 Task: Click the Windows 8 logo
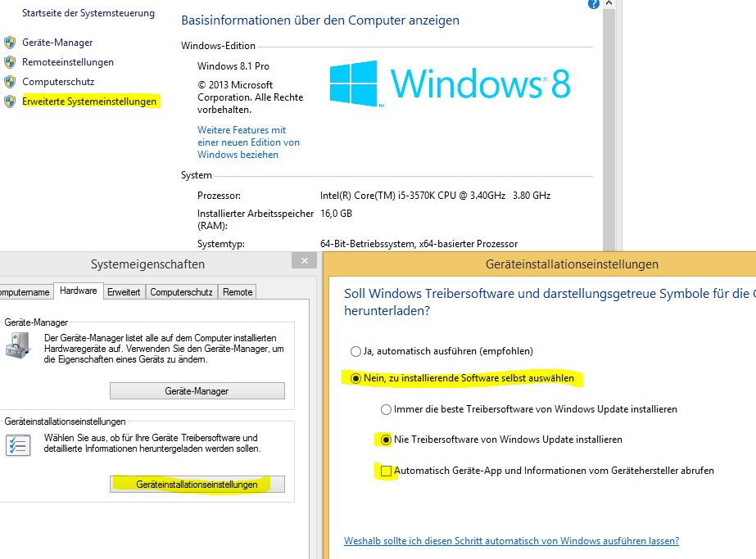[450, 83]
